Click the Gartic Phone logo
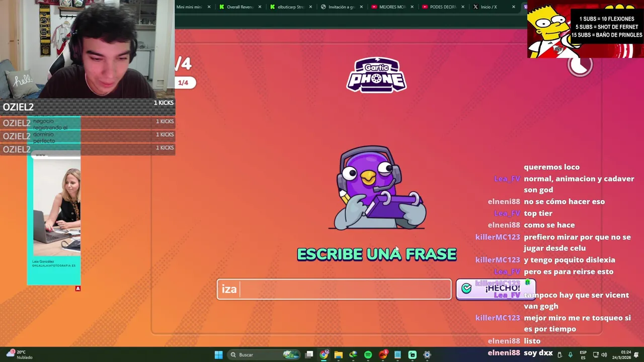Viewport: 644px width, 362px height. pyautogui.click(x=376, y=75)
